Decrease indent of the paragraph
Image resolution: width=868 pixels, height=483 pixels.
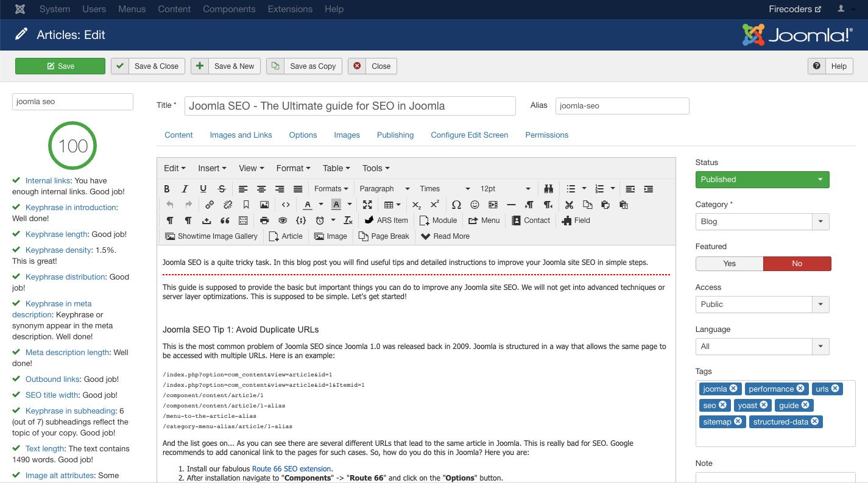click(x=630, y=189)
